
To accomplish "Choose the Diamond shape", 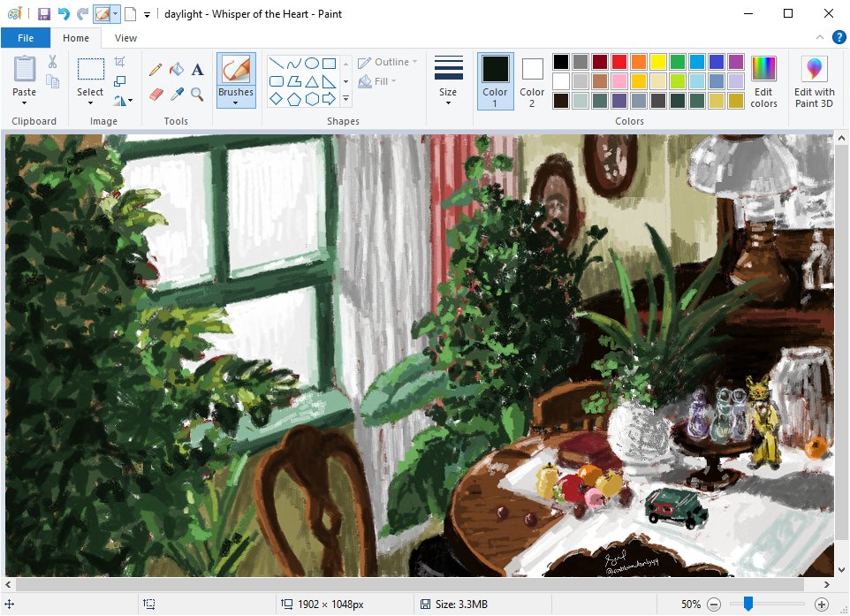I will [x=277, y=99].
